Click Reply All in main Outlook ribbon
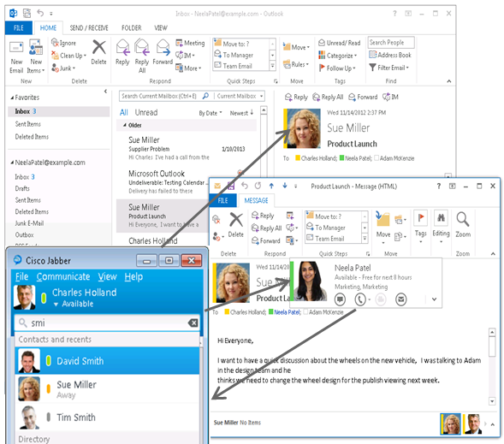Screen dimensions: 504x444 (x=142, y=56)
